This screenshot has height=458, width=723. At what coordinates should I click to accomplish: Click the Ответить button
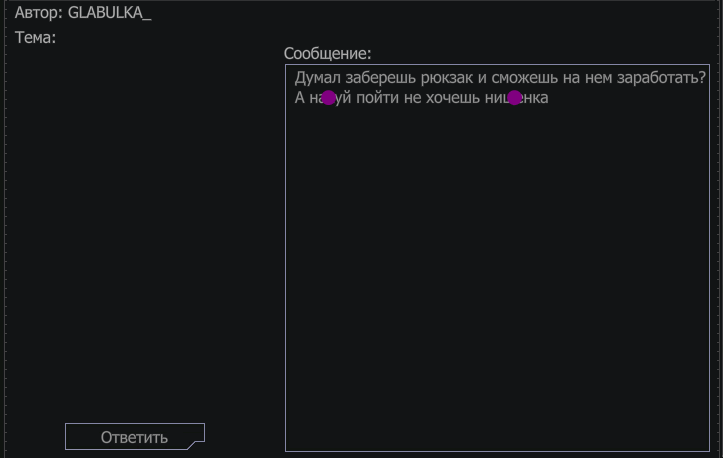(134, 437)
